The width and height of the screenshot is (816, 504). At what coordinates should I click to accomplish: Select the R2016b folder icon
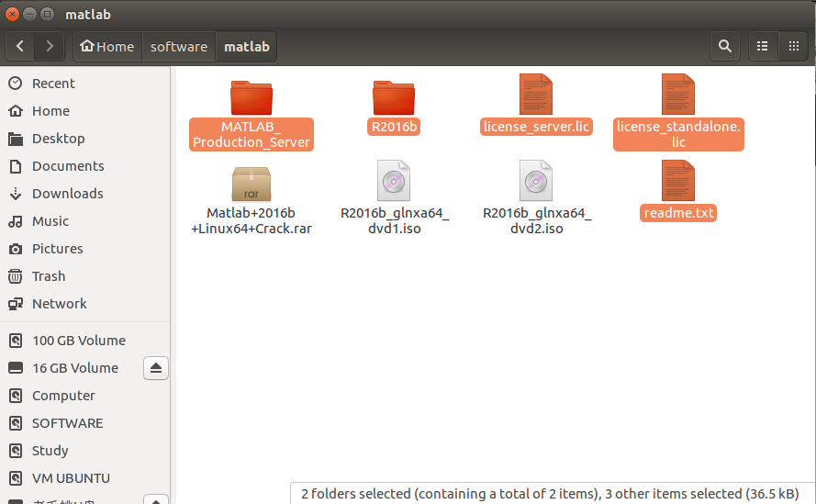coord(394,97)
